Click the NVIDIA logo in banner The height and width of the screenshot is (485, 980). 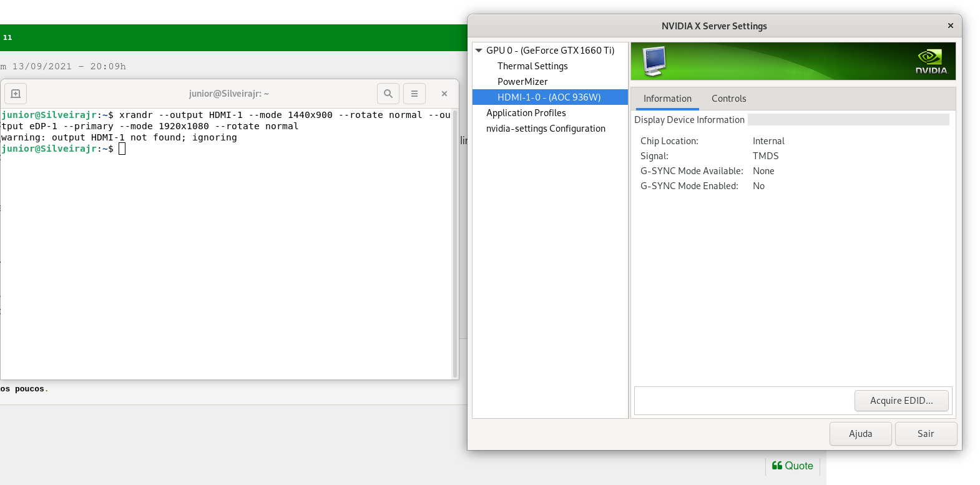931,62
